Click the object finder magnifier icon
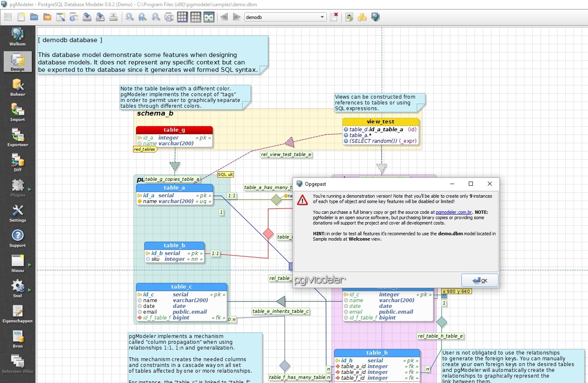Viewport: 588px width, 383px height. point(169,17)
